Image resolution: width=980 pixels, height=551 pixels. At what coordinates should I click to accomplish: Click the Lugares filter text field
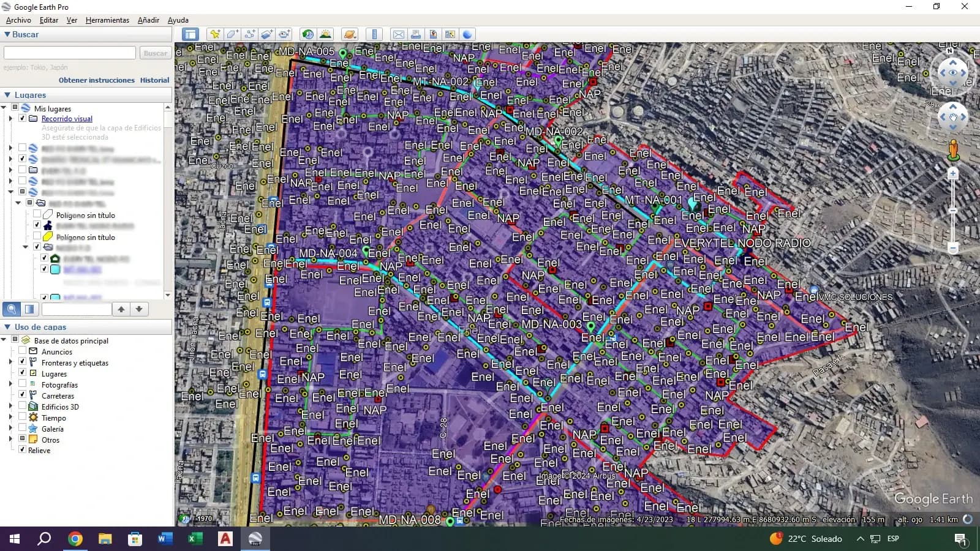[x=76, y=309]
